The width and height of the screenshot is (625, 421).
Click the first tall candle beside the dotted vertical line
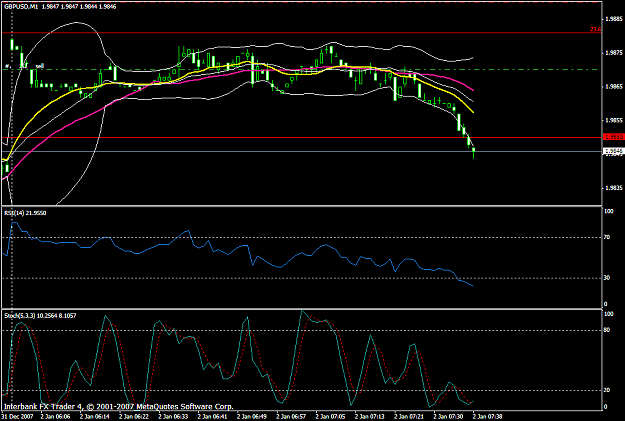pyautogui.click(x=12, y=44)
